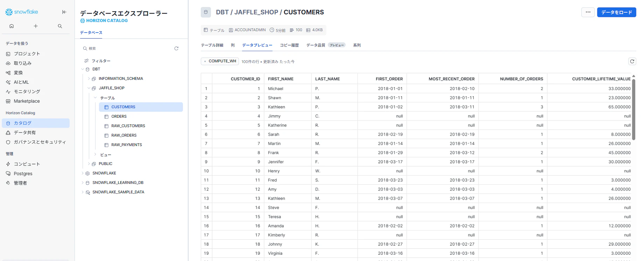Click the Compute (コンピュート) icon
Viewport: 644px width, 261px height.
click(x=8, y=164)
